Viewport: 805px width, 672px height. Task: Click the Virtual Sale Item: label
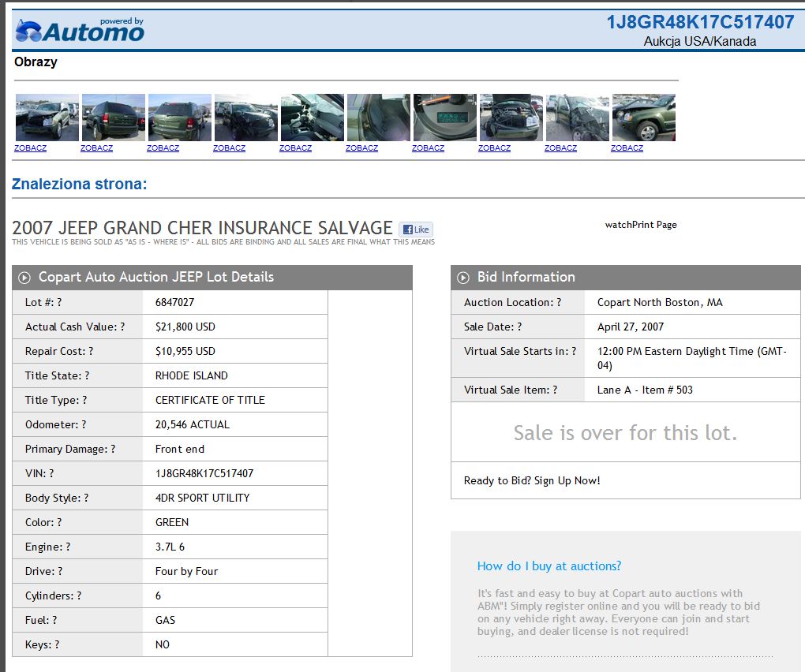(x=511, y=390)
